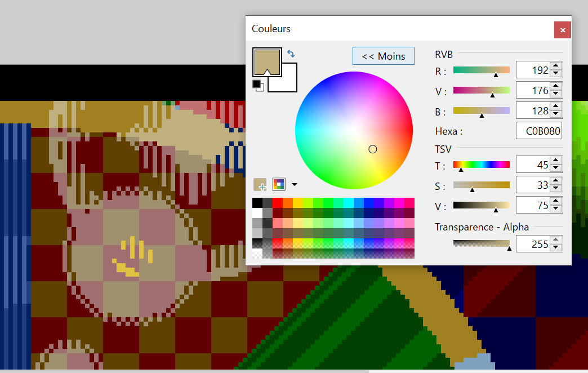
Task: Click the B value field showing 128
Action: point(533,110)
